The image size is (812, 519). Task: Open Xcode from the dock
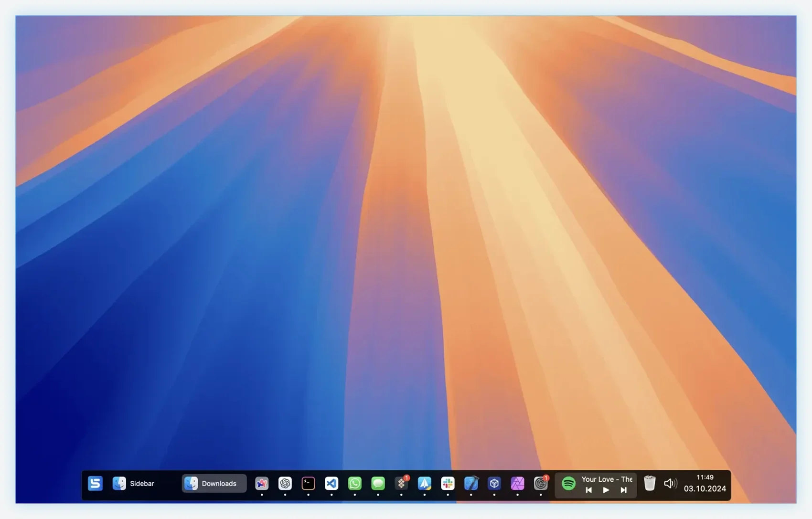pos(471,484)
